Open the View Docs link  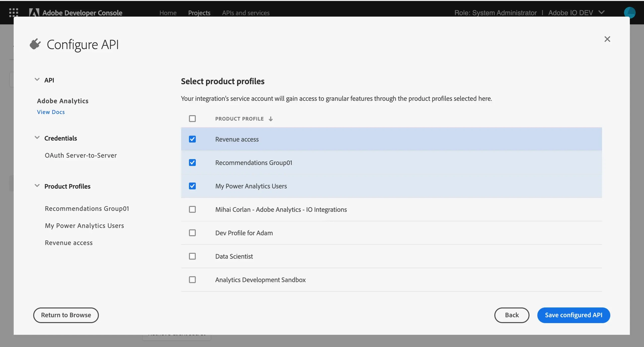pos(51,112)
